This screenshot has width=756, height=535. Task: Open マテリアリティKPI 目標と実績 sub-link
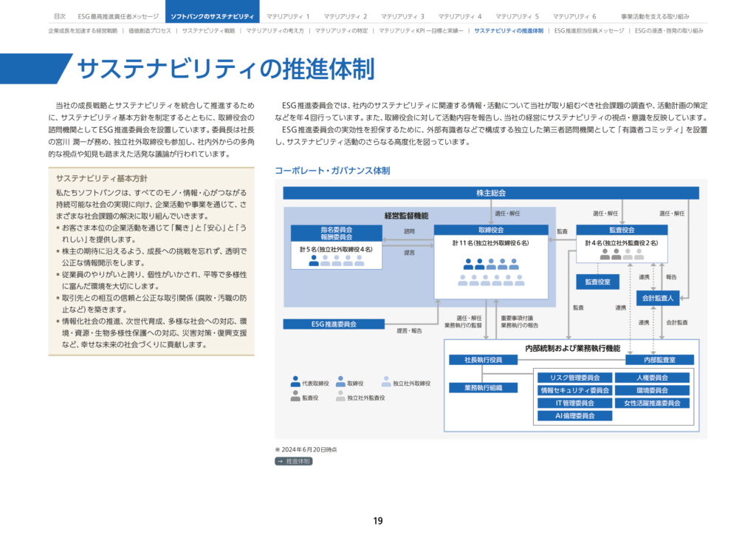point(421,30)
